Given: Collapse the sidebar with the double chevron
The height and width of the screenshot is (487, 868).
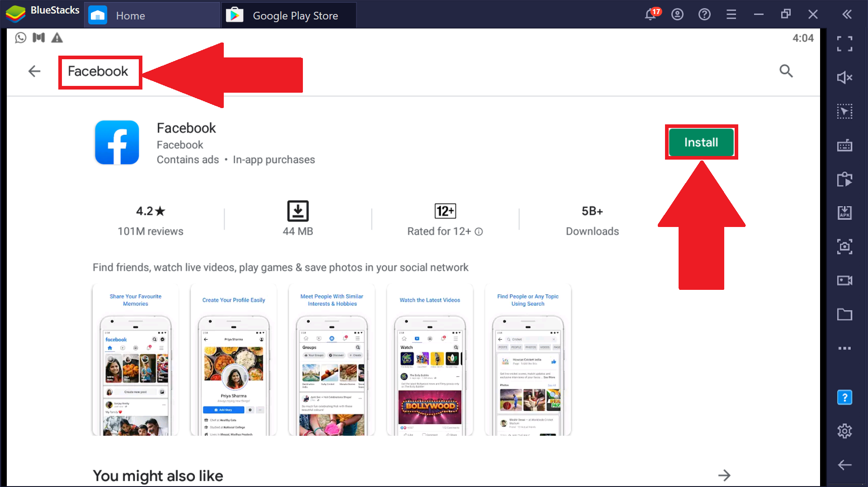Looking at the screenshot, I should click(847, 14).
